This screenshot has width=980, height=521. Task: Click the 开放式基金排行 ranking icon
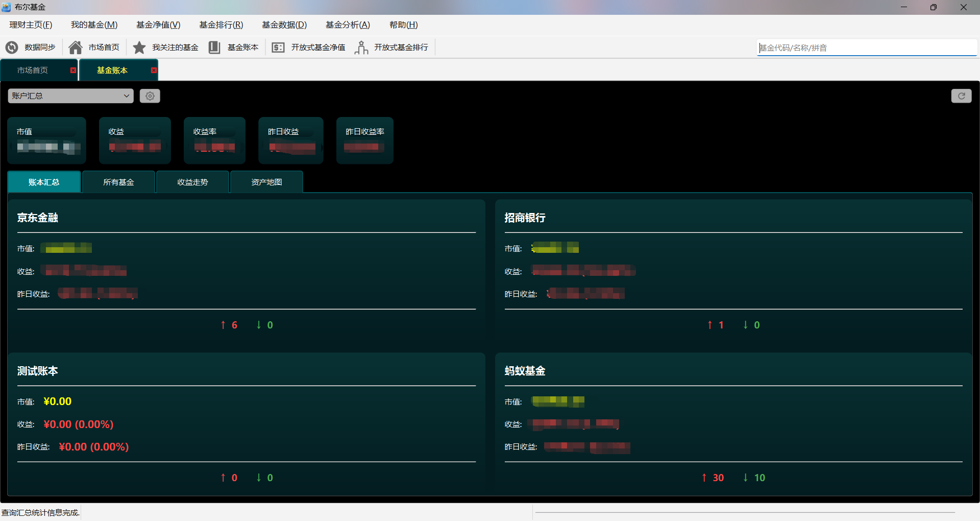361,48
